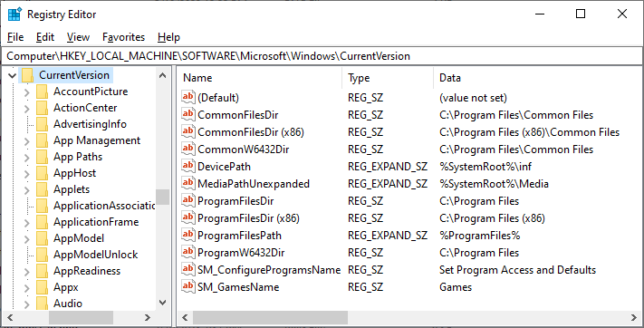This screenshot has height=328, width=644.
Task: Expand the AppReadiness key
Action: point(26,271)
